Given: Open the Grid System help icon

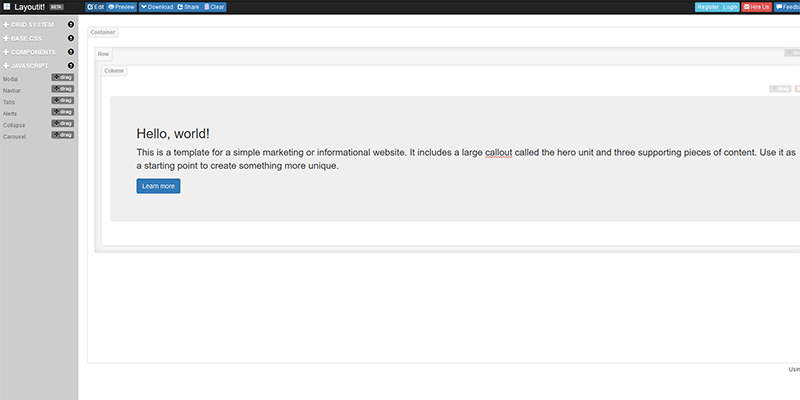Looking at the screenshot, I should [71, 24].
